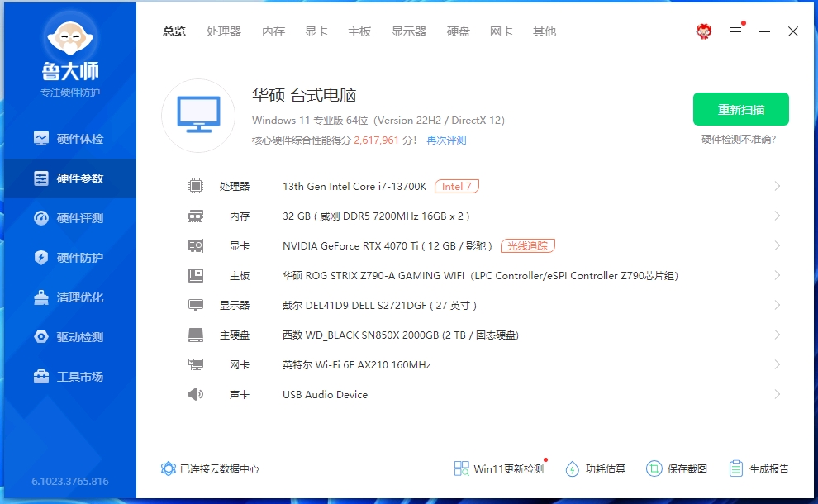
Task: Select the 英特尔 Wi-Fi 6E AX210 text
Action: point(357,364)
